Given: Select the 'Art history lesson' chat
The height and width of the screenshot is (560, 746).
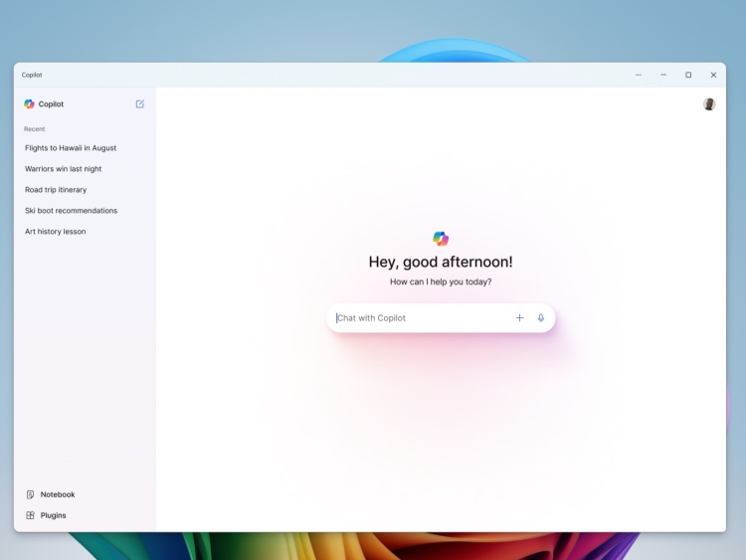Looking at the screenshot, I should click(x=56, y=232).
